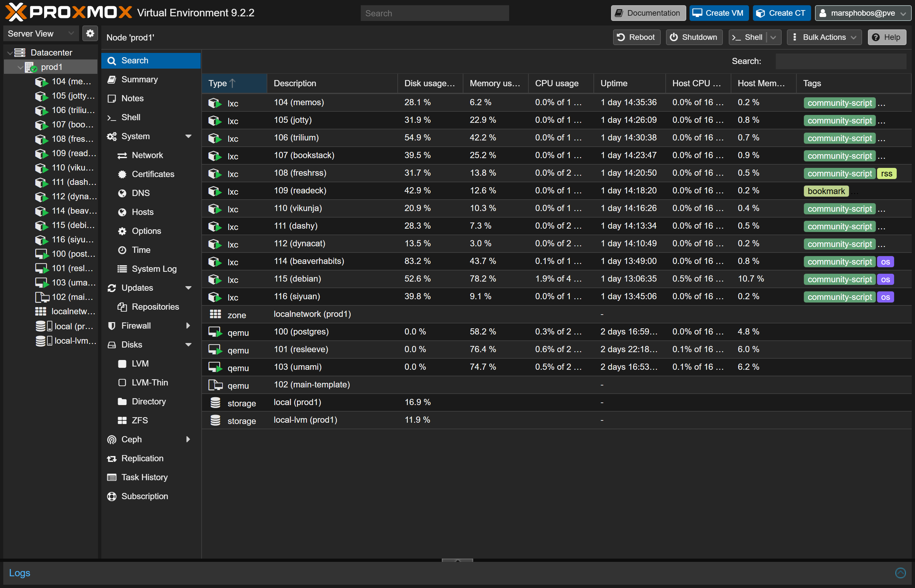Click the rss tag on 108 (freshrss)
Viewport: 915px width, 588px height.
tap(886, 174)
